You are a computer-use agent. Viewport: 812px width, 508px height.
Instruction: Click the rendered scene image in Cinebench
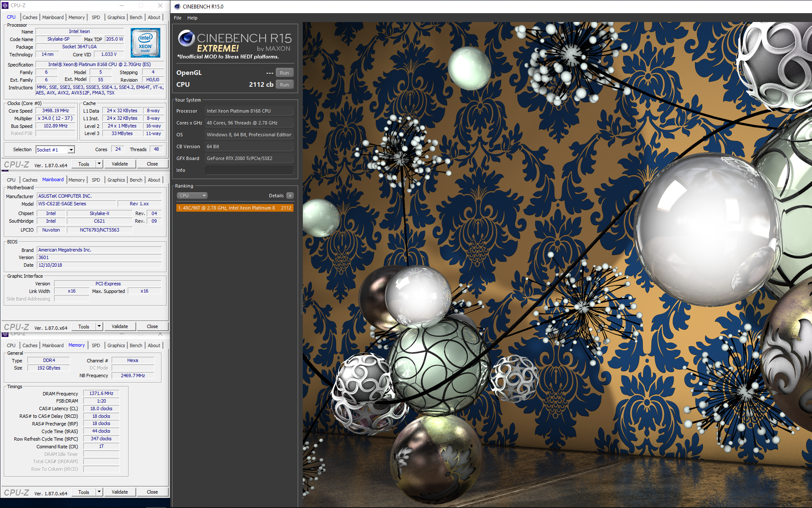click(x=557, y=265)
